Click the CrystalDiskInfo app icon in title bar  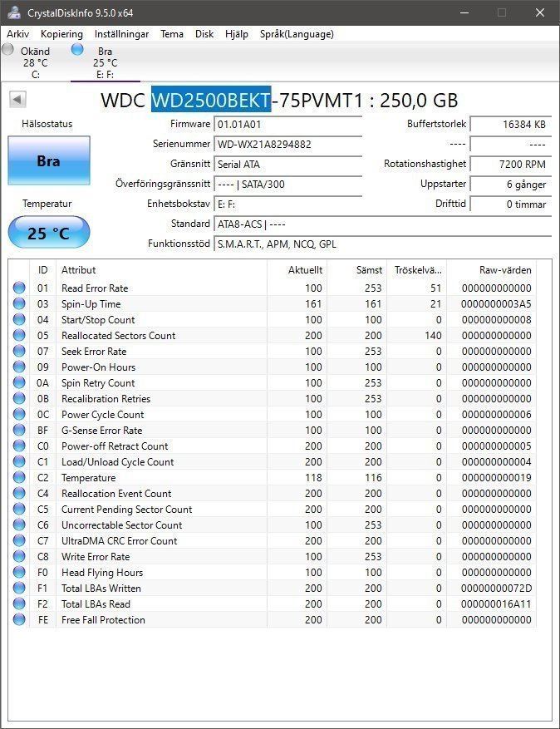(x=14, y=12)
